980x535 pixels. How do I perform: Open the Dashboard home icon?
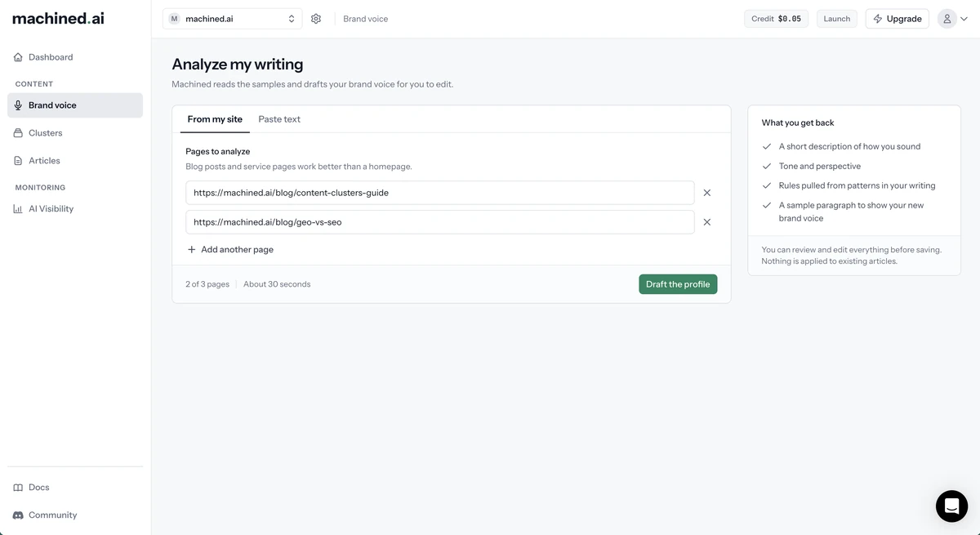[x=18, y=57]
